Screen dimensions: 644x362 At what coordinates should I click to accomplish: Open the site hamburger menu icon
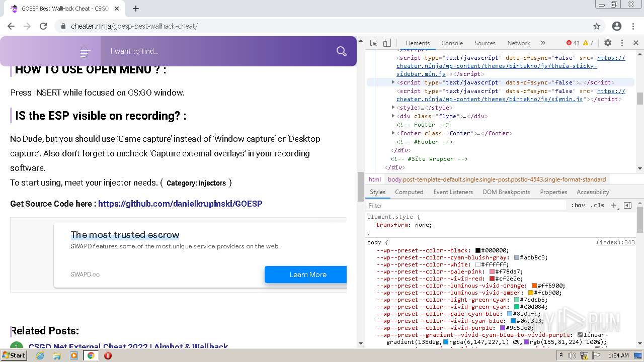[x=85, y=52]
